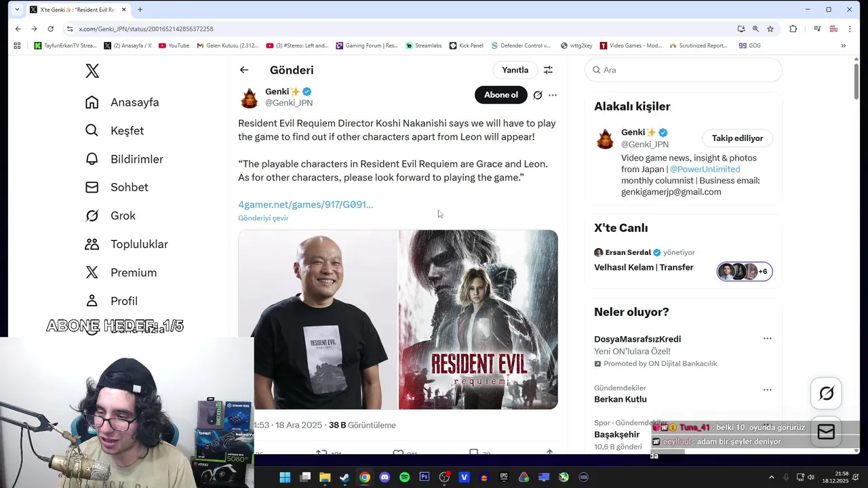Image resolution: width=868 pixels, height=488 pixels.
Task: Open reply filter settings icon beside Yanıtla
Action: point(548,70)
